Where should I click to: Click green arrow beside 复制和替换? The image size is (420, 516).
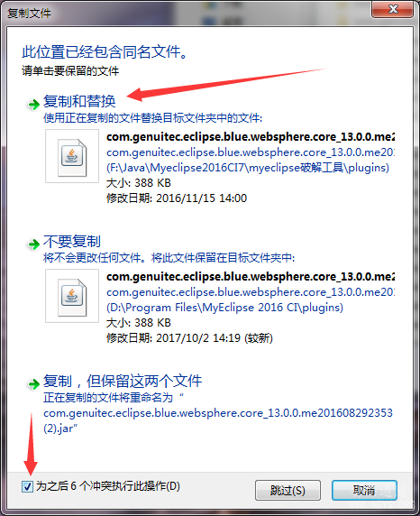(x=33, y=105)
